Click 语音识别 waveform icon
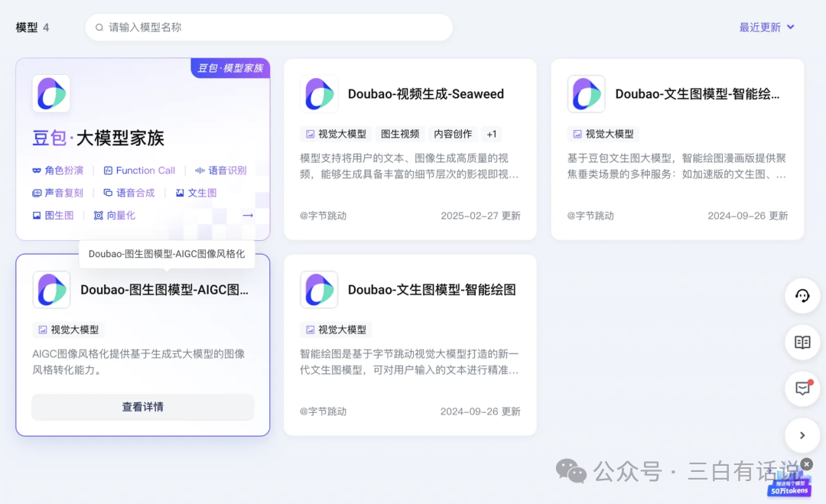The image size is (826, 504). coord(200,171)
